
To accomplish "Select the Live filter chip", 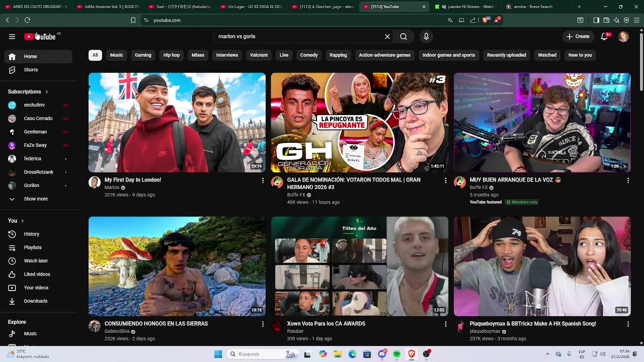I will click(284, 55).
